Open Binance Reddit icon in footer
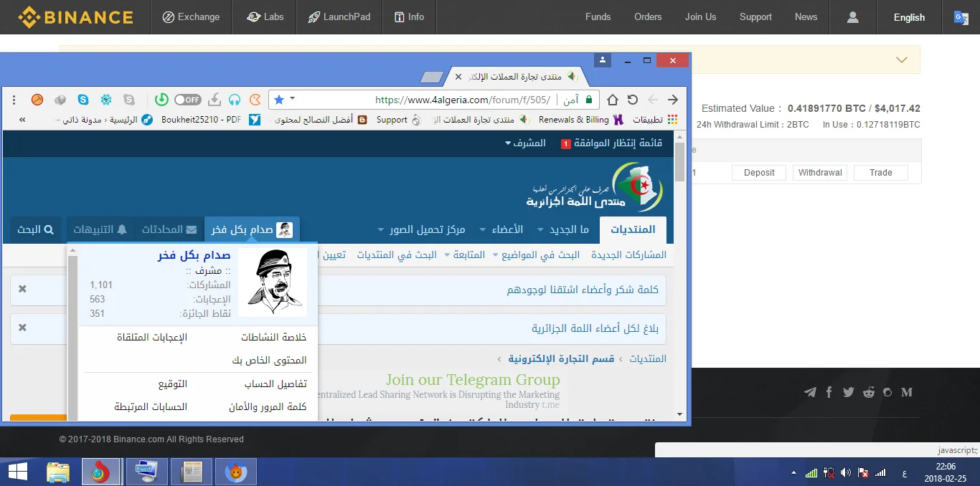This screenshot has height=486, width=980. (x=869, y=392)
